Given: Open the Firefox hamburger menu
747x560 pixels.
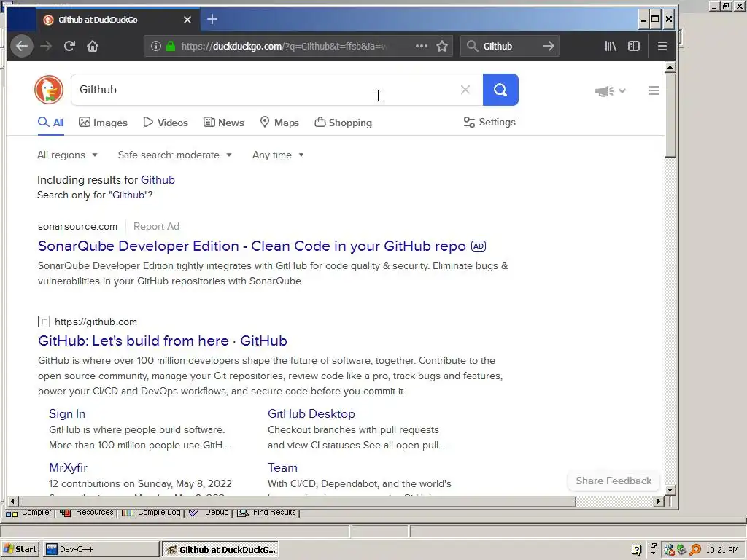Looking at the screenshot, I should (662, 46).
